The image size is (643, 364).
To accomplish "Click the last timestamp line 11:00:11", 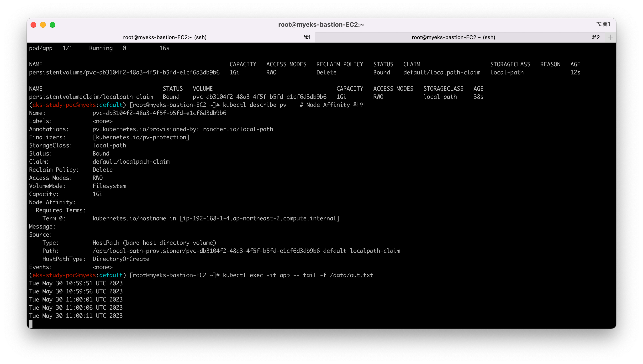I will click(76, 316).
